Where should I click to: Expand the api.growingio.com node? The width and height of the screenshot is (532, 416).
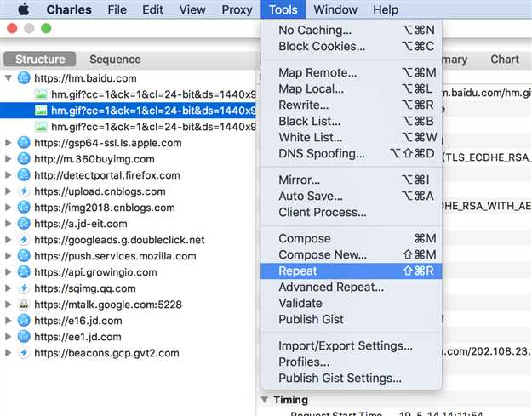9,272
